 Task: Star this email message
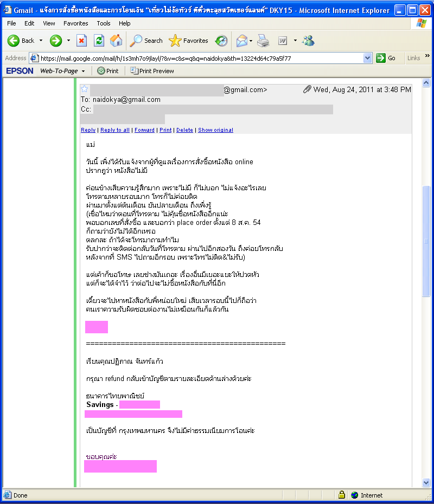85,89
